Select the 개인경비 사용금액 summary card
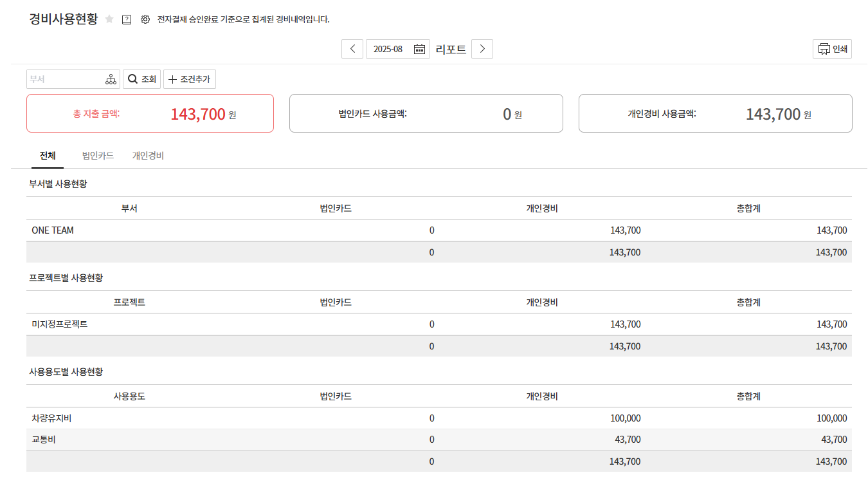 715,114
